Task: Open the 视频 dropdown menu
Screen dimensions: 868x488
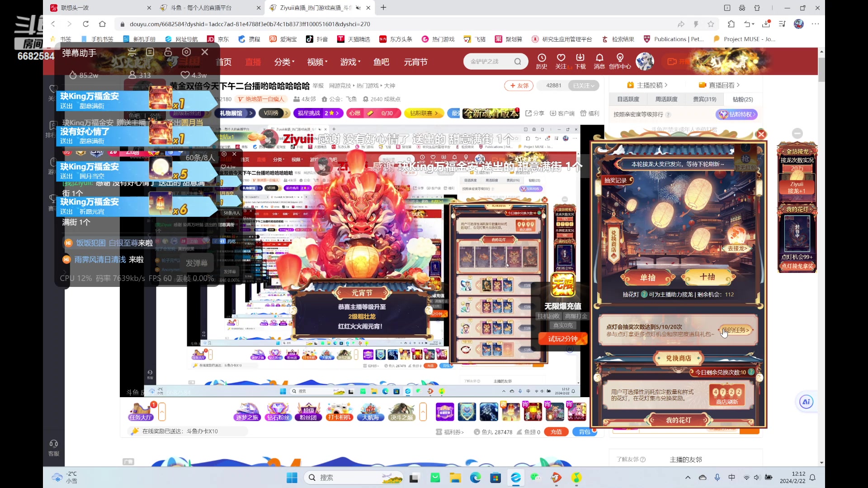Action: click(x=317, y=62)
